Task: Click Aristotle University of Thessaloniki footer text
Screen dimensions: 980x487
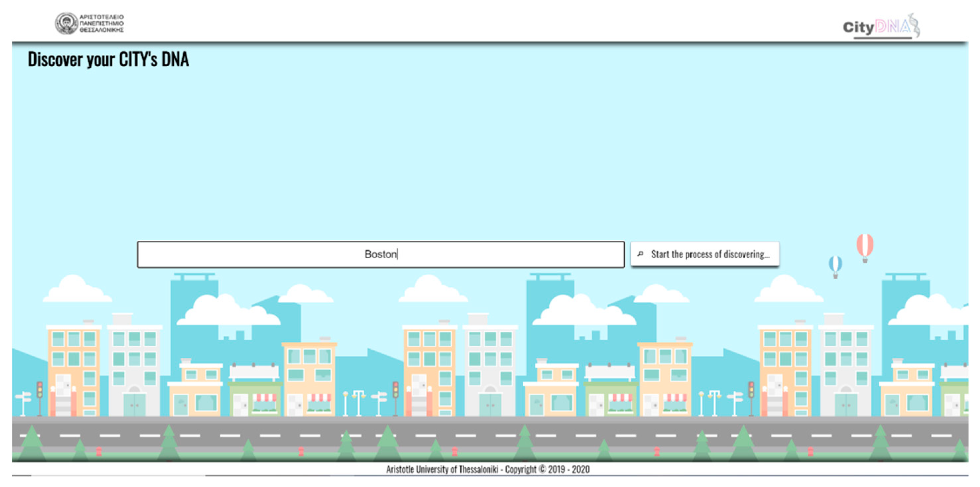Action: [x=442, y=469]
